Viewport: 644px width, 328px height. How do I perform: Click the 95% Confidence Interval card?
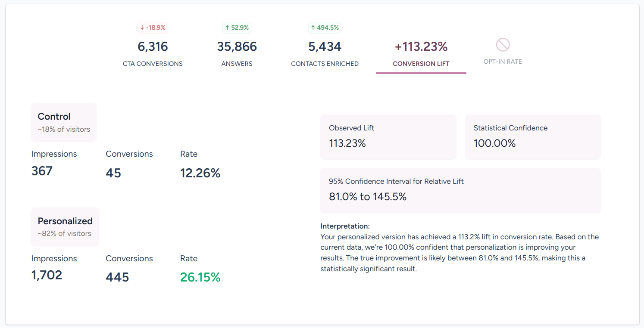460,190
